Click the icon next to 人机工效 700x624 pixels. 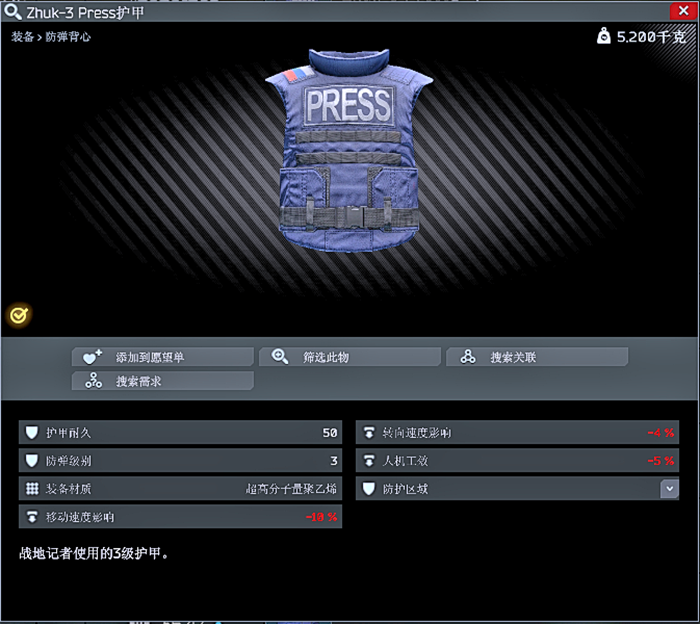[369, 461]
